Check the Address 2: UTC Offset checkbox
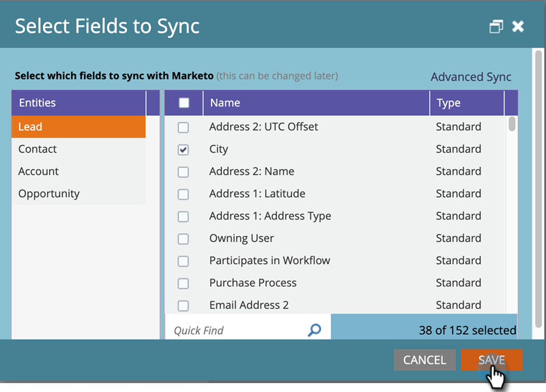 point(183,127)
